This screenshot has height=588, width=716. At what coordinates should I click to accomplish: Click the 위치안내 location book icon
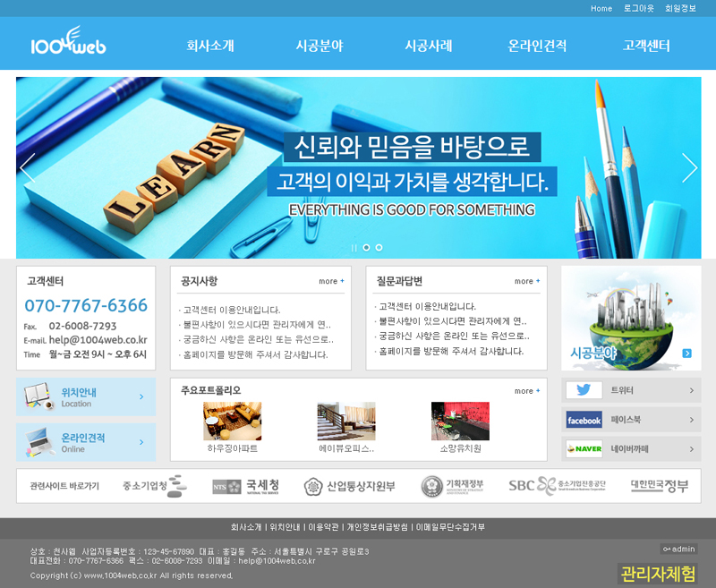click(x=37, y=396)
